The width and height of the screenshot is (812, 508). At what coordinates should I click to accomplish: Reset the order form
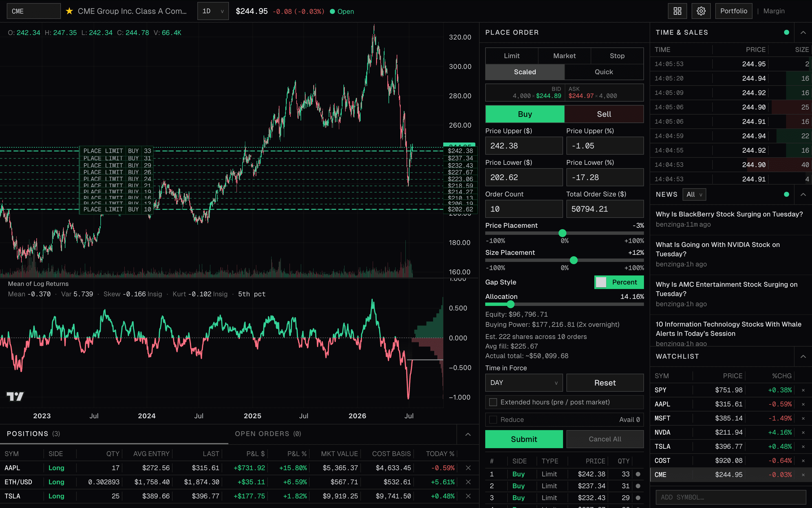tap(605, 383)
